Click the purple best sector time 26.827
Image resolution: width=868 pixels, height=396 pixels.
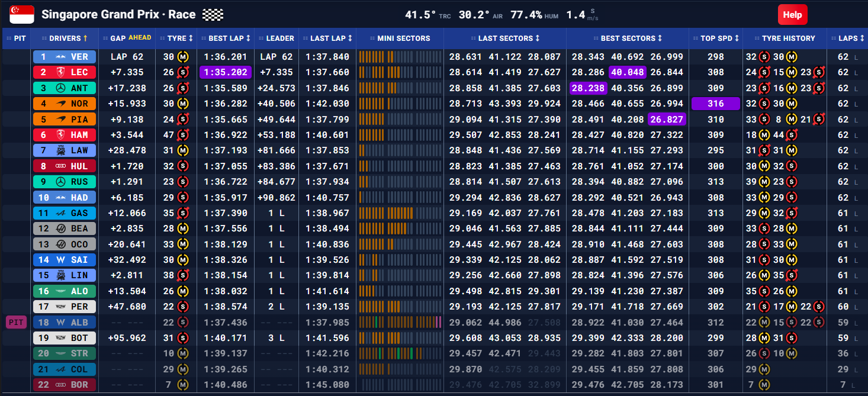(666, 119)
